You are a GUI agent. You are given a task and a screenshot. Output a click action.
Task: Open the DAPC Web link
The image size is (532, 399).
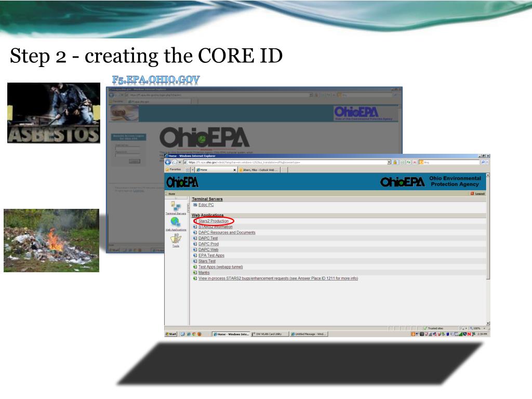click(208, 250)
